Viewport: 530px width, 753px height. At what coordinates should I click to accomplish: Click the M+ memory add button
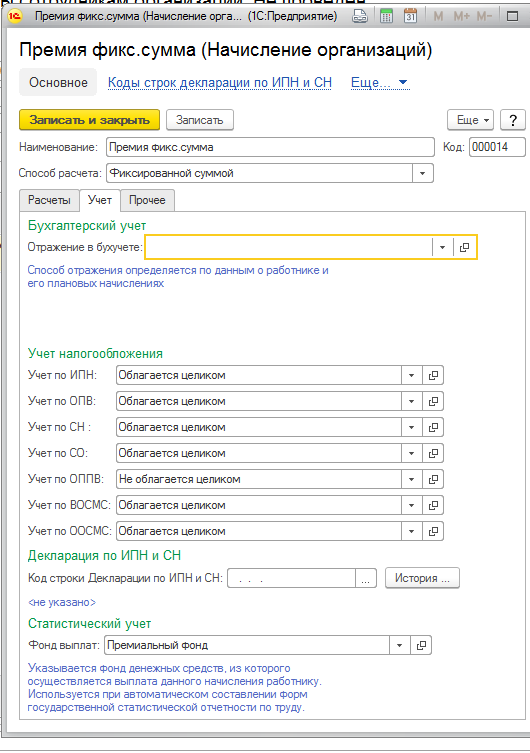[x=461, y=16]
